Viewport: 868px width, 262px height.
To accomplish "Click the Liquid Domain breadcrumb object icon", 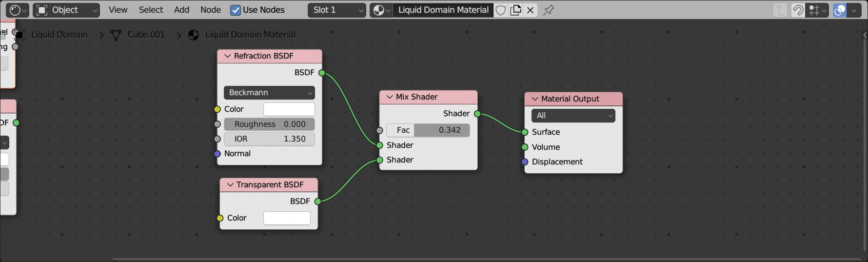I will point(20,35).
